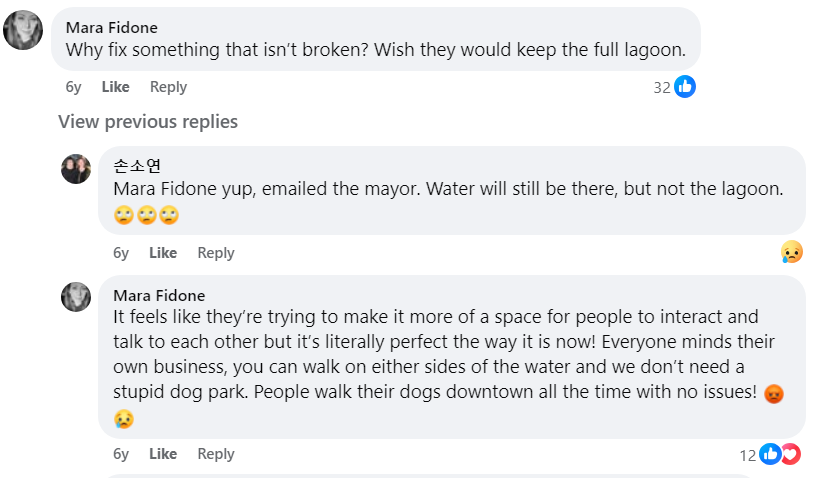Open Mara Fidone's name link on top comment

click(112, 27)
